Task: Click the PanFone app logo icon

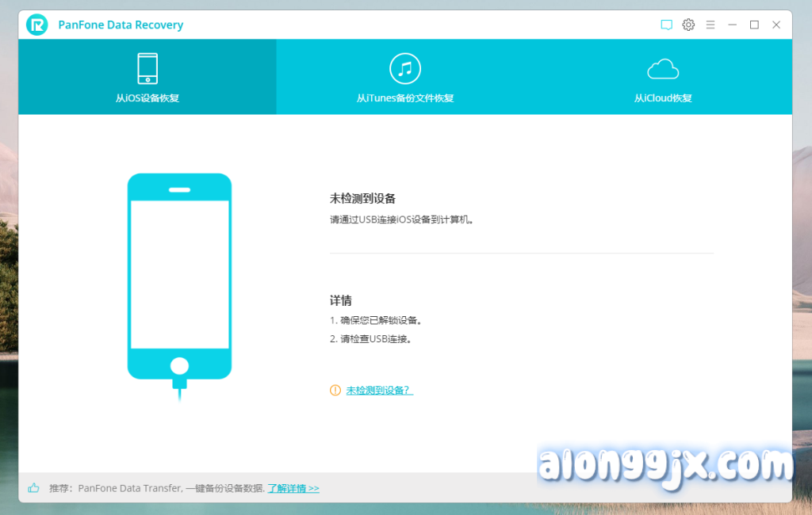Action: point(36,25)
